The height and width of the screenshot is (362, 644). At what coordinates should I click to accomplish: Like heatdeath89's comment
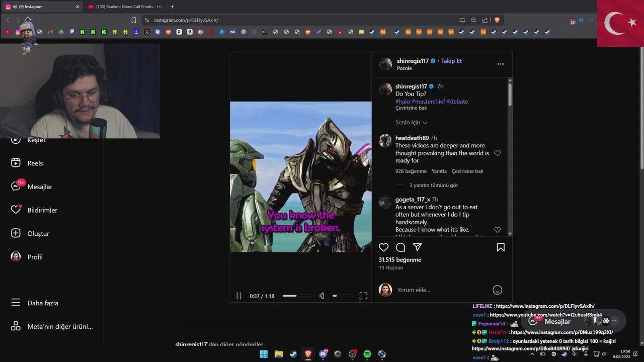pyautogui.click(x=497, y=153)
